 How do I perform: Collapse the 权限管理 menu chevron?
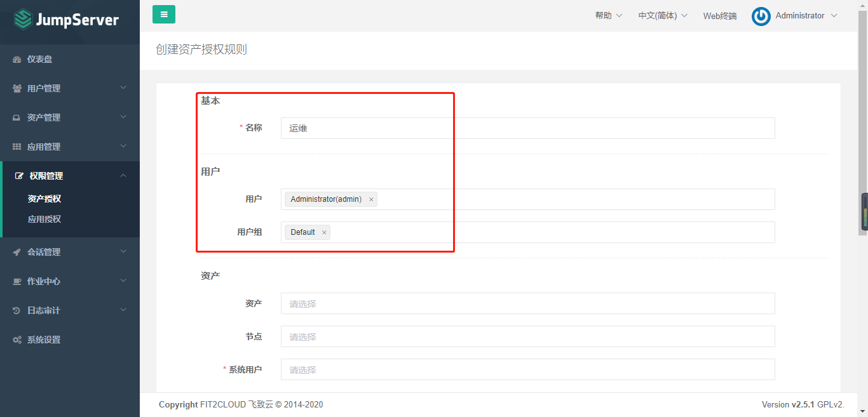[123, 176]
